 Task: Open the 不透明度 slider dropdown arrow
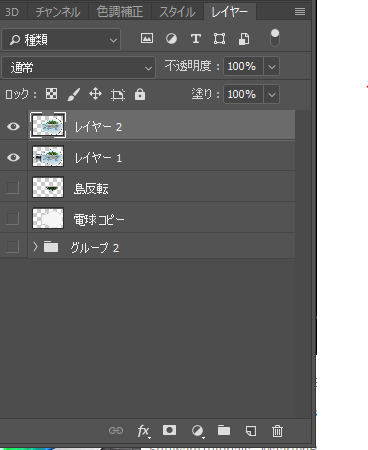pos(272,66)
